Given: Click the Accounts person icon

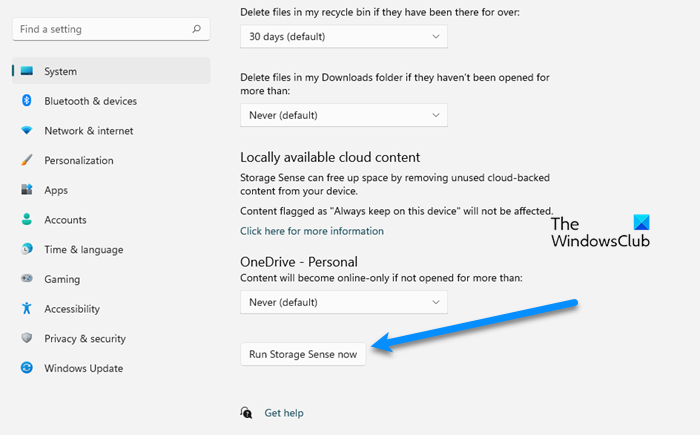Looking at the screenshot, I should [27, 220].
